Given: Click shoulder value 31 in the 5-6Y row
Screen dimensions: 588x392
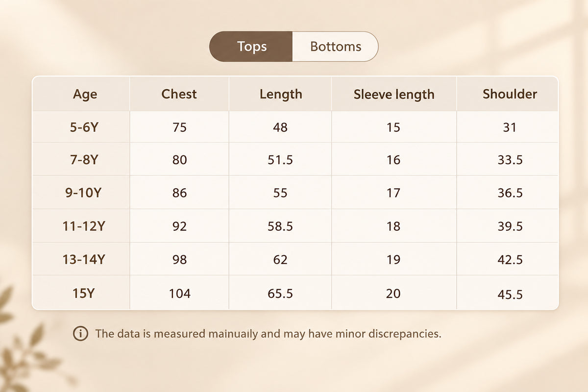Looking at the screenshot, I should 510,127.
